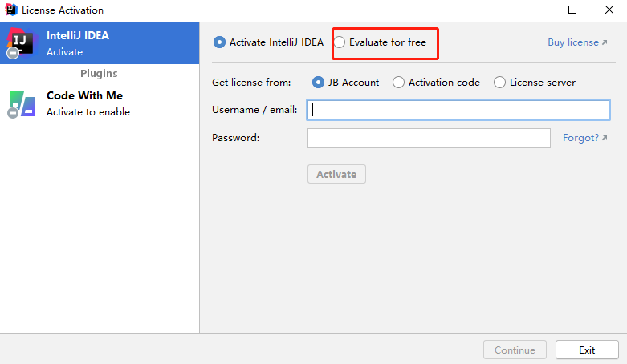The width and height of the screenshot is (627, 364).
Task: Click the IntelliJ icon in the title bar
Action: pos(11,10)
